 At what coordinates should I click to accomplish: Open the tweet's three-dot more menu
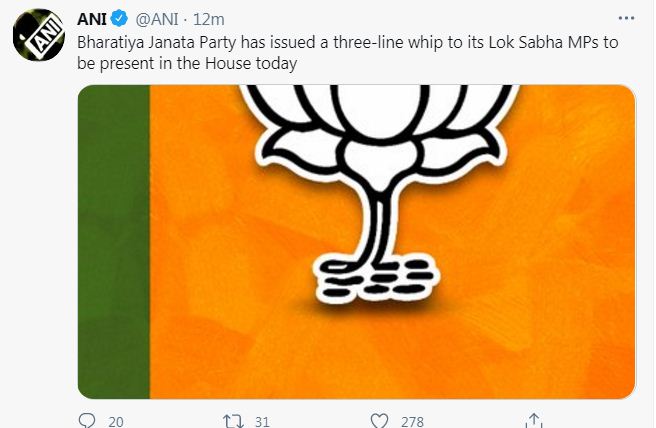[x=625, y=18]
